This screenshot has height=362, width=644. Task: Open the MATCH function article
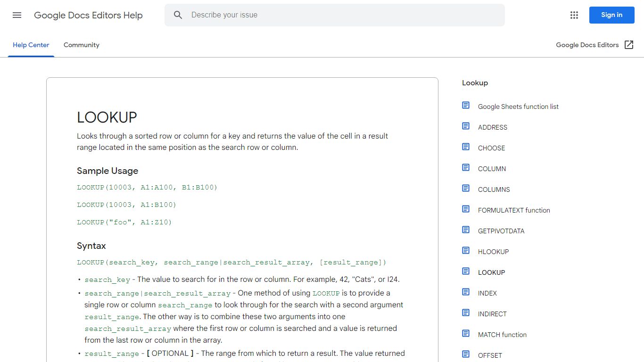[x=502, y=335]
